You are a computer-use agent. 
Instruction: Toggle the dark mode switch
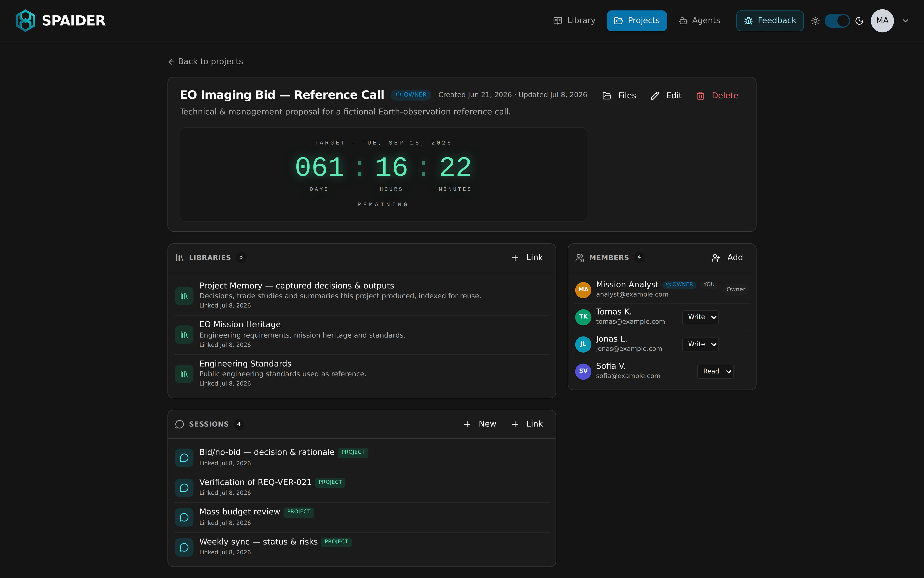[x=837, y=21]
